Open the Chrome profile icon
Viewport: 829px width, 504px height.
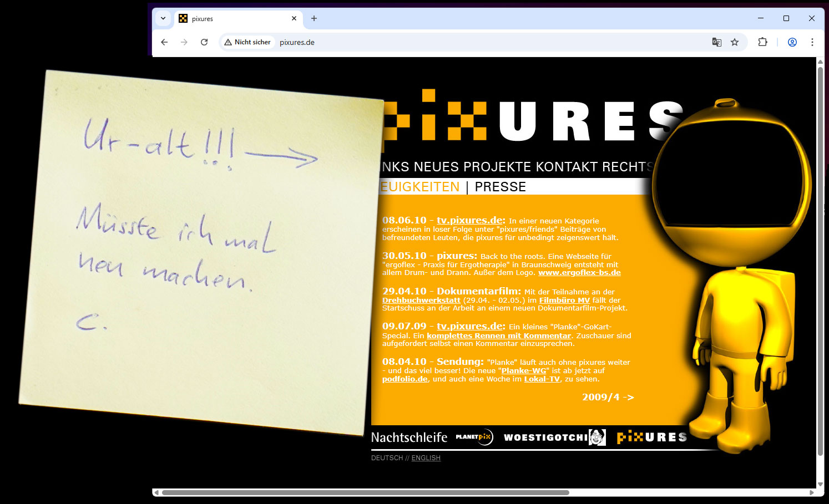click(792, 42)
